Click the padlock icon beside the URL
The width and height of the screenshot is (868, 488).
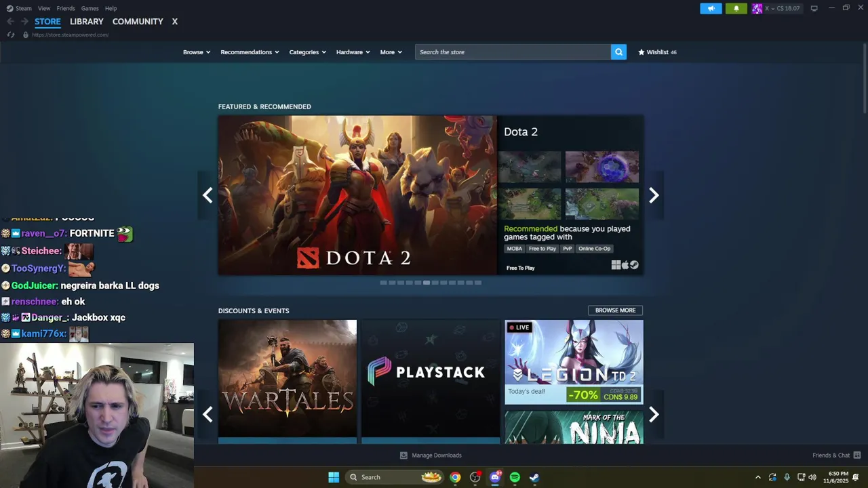(x=26, y=35)
